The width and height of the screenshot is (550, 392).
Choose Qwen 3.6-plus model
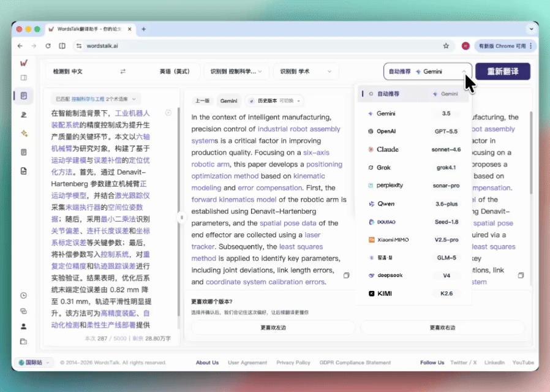pyautogui.click(x=413, y=204)
